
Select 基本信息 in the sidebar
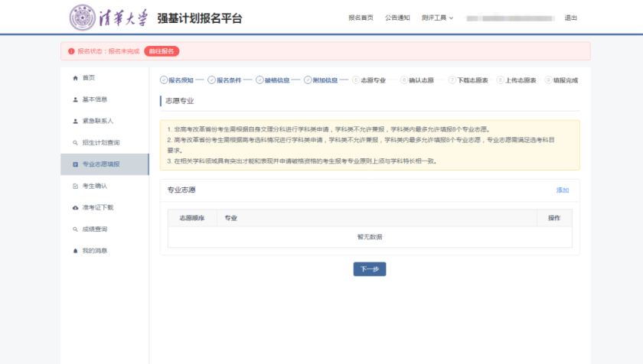click(x=105, y=99)
